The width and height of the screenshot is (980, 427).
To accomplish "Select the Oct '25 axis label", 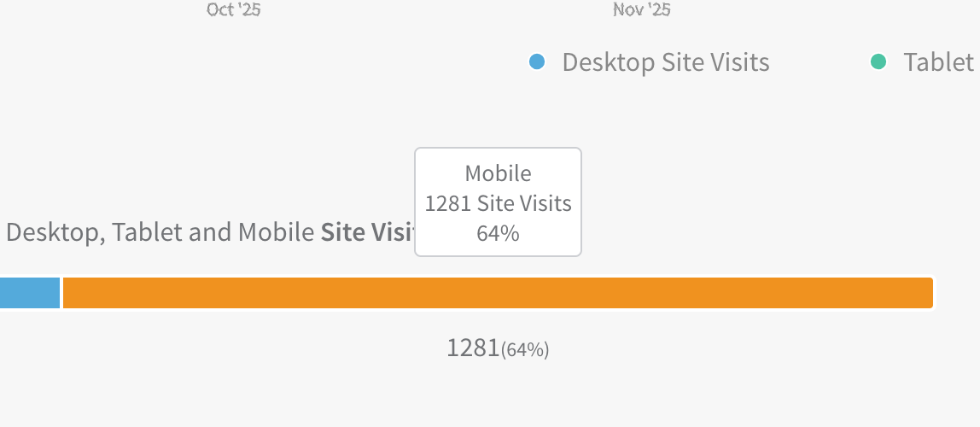I will coord(233,10).
